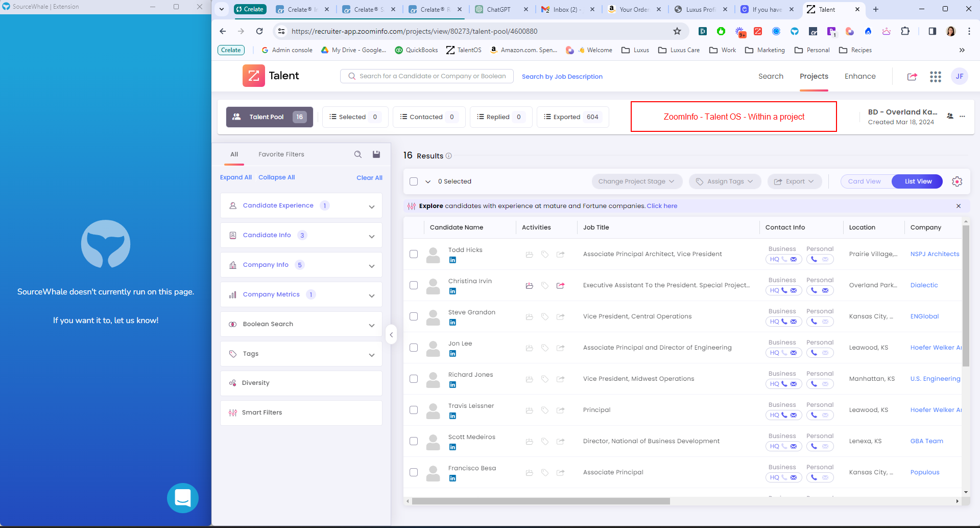Viewport: 980px width, 528px height.
Task: Click Expand All filters
Action: [x=236, y=177]
